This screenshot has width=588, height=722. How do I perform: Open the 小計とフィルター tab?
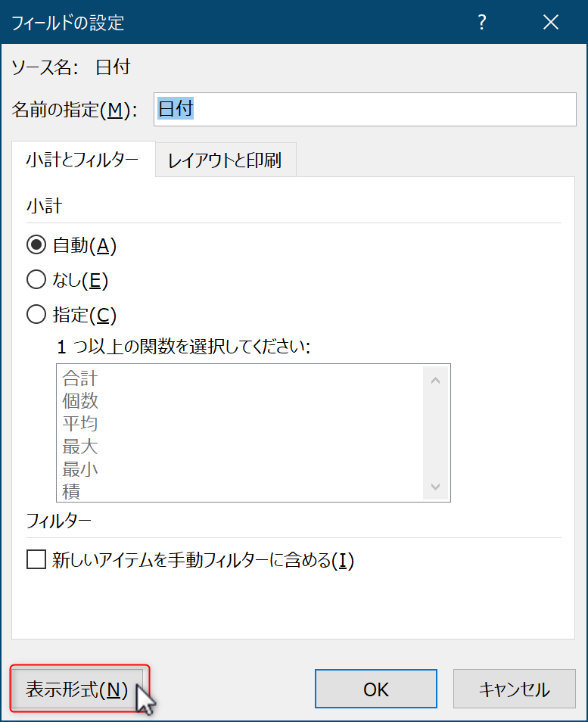(83, 160)
